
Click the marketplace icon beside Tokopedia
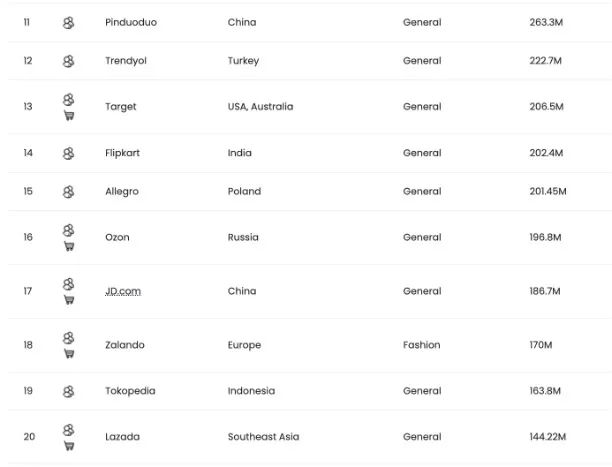tap(68, 392)
